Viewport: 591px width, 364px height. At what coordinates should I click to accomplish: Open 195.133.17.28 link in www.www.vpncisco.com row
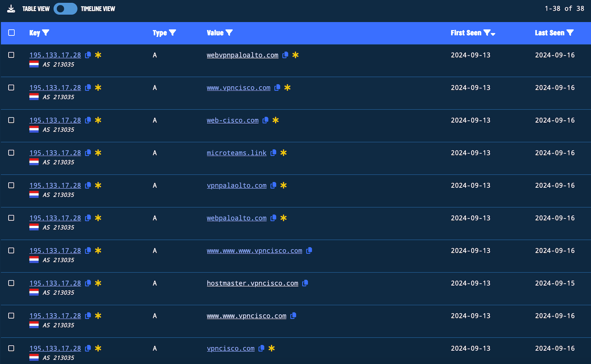click(55, 316)
